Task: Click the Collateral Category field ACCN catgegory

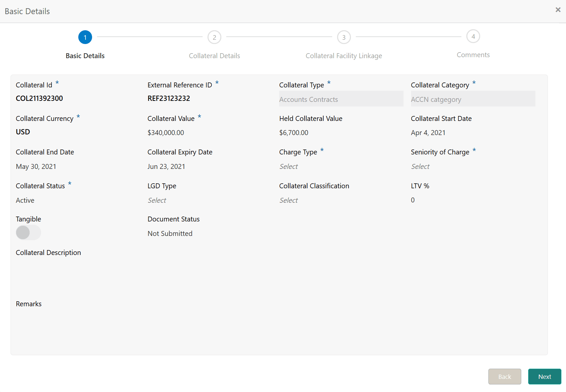Action: click(x=473, y=99)
